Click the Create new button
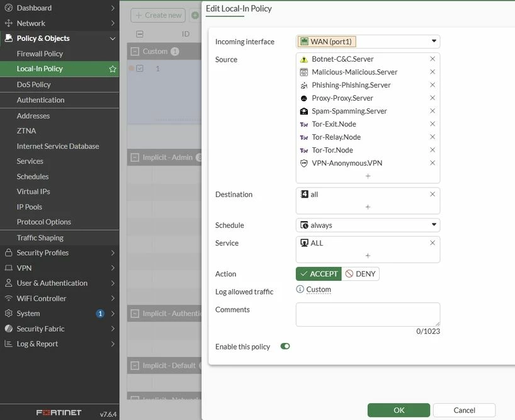Screen dimensions: 515x420 point(158,16)
